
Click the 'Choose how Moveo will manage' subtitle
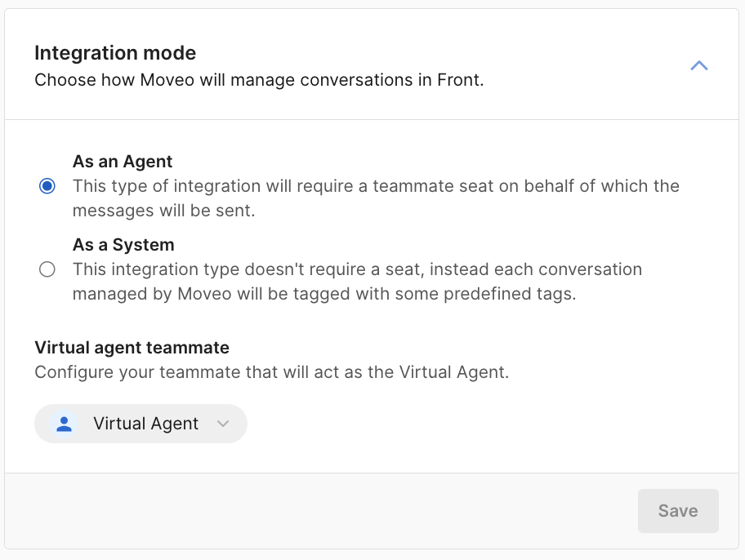coord(259,81)
